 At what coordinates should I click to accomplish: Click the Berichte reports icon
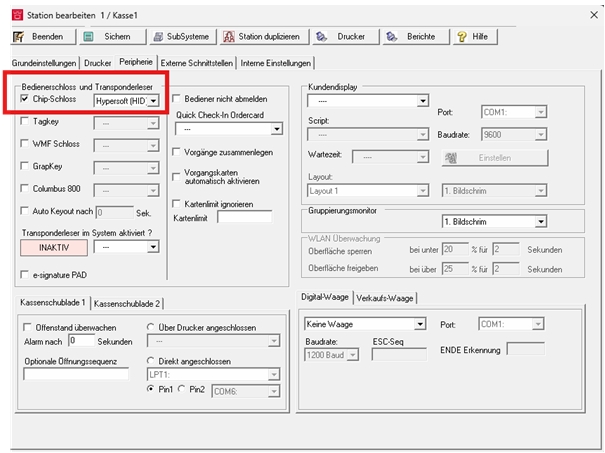pos(390,37)
